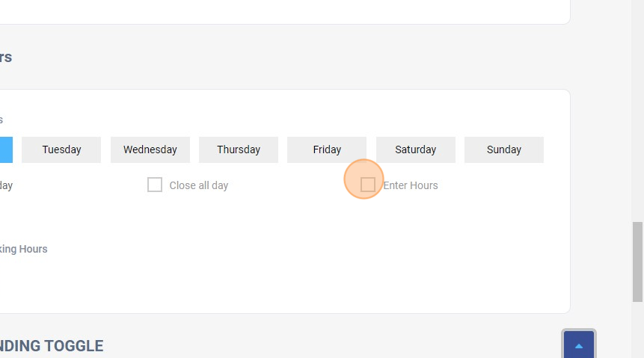
Task: Click the 'king Hours' field label
Action: click(x=24, y=249)
